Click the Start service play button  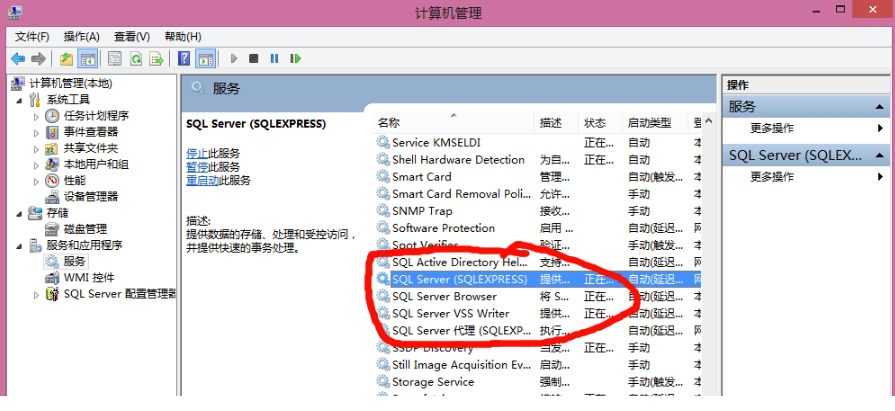pos(233,58)
